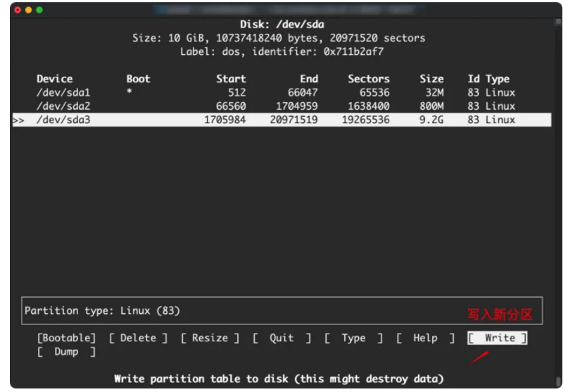
Task: Choose Resize in the bottom menu
Action: (210, 338)
